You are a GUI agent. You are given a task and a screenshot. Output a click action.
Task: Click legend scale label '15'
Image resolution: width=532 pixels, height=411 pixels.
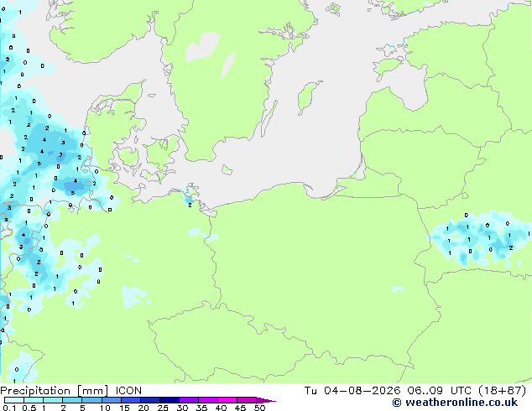[124, 408]
